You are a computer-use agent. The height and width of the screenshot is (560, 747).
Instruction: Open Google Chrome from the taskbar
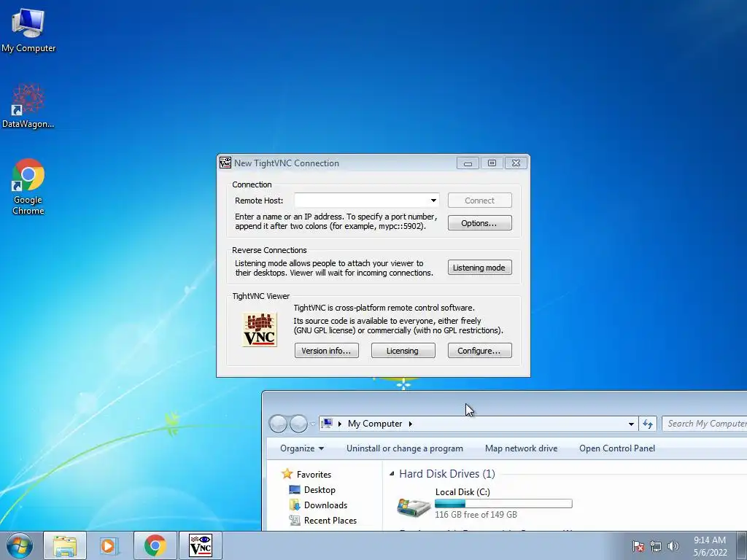pos(155,545)
